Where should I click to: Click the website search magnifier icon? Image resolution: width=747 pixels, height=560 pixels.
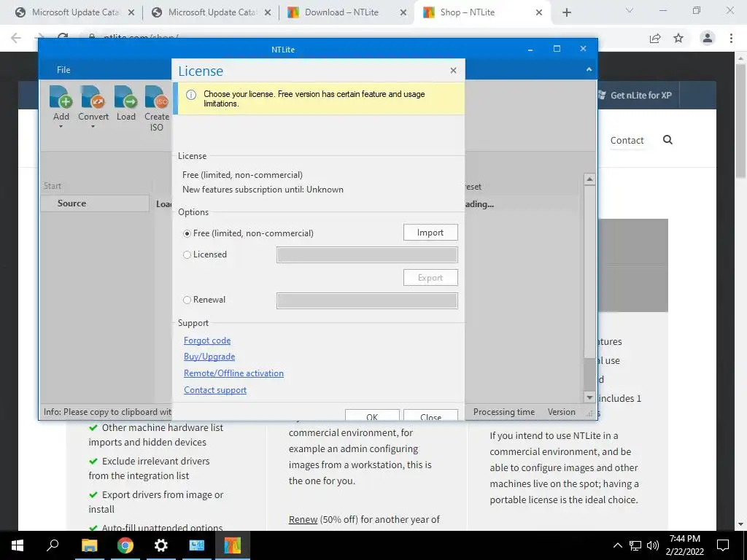pos(668,140)
